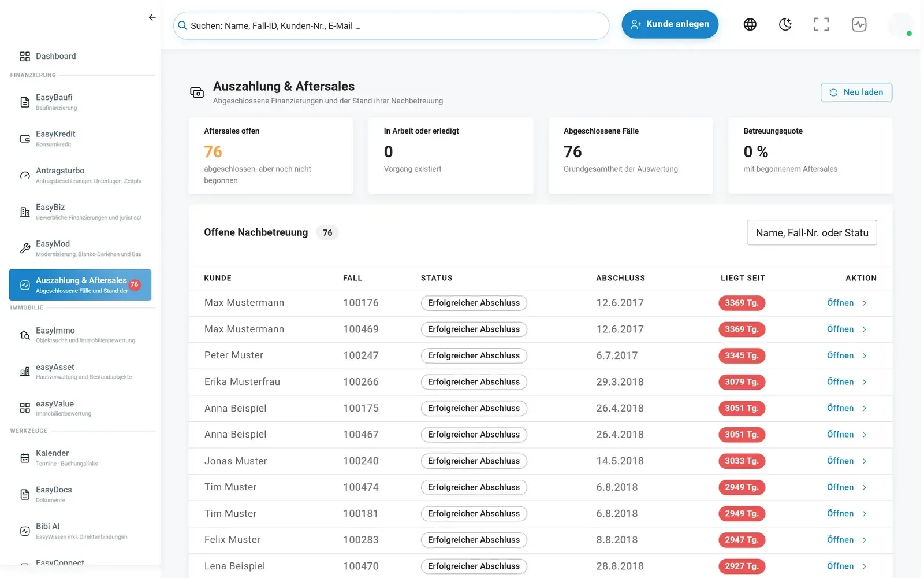The height and width of the screenshot is (578, 924).
Task: Click the chevron arrow for Jonas Muster
Action: 865,461
